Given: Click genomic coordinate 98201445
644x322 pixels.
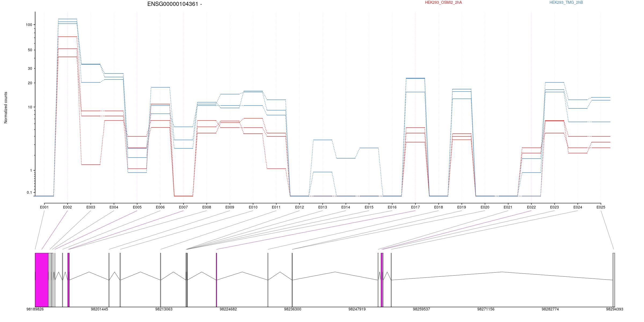Looking at the screenshot, I should (100, 309).
